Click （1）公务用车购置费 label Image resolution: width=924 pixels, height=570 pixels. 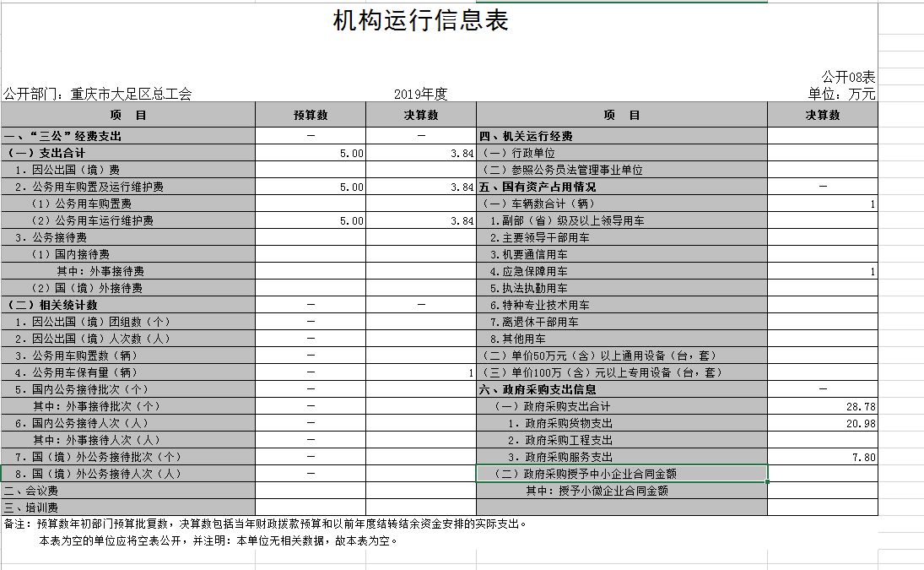81,204
